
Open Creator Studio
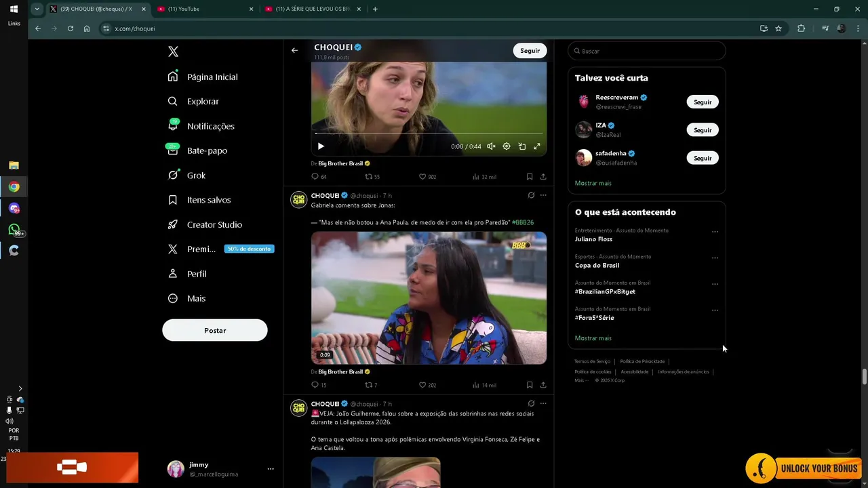click(x=205, y=224)
